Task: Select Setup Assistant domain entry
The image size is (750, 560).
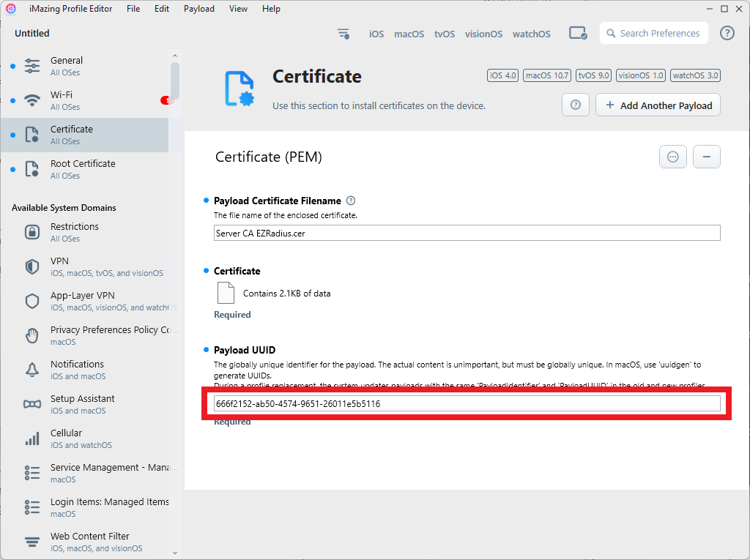Action: tap(85, 405)
